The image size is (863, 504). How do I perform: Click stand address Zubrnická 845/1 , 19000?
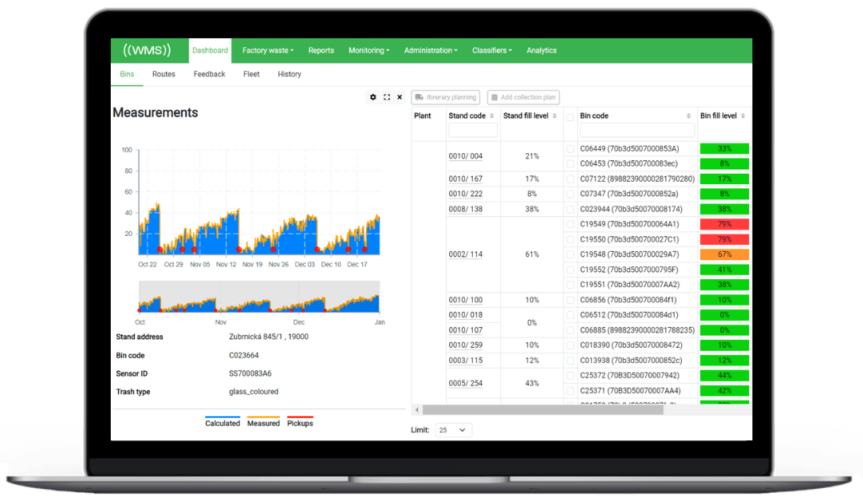point(269,337)
